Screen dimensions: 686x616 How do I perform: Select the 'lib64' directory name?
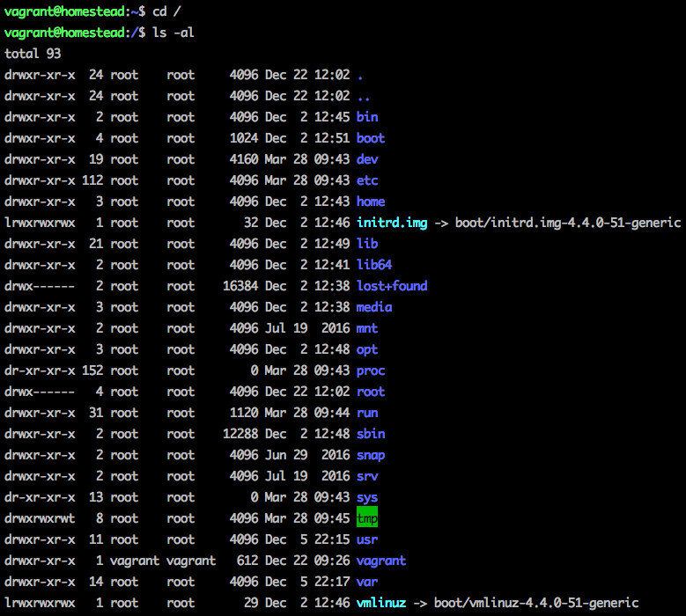374,265
